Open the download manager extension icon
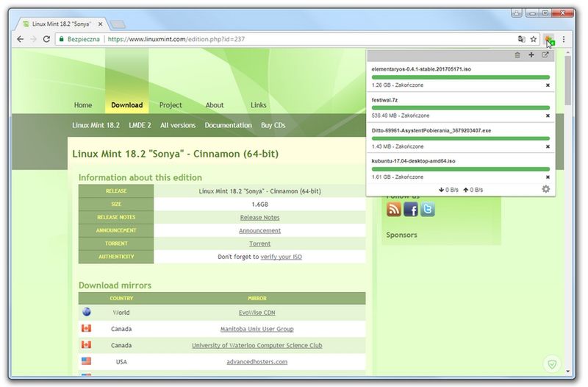 (549, 40)
